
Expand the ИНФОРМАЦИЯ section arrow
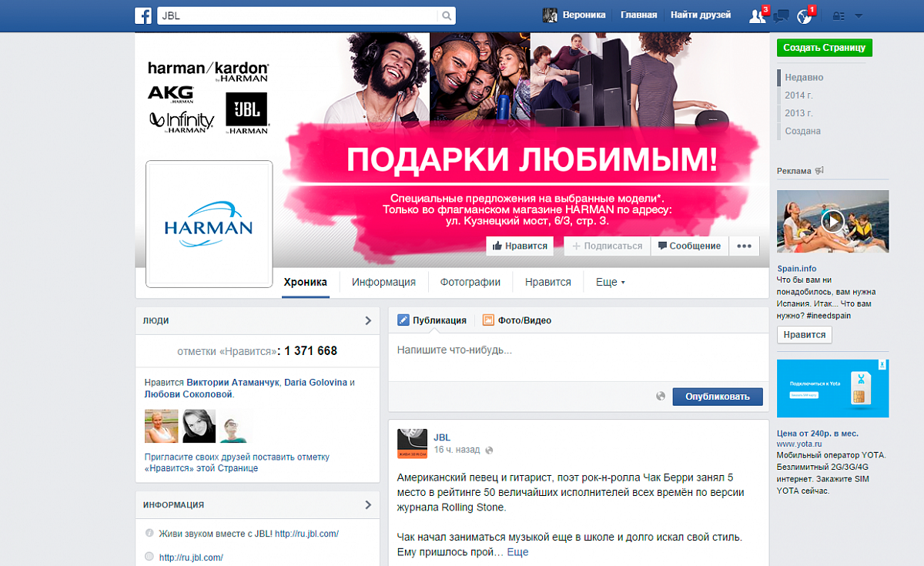pyautogui.click(x=368, y=505)
